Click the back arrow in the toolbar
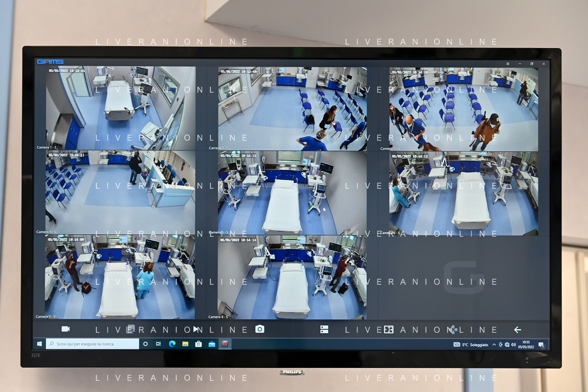Viewport: 588px width, 392px height. [x=517, y=330]
